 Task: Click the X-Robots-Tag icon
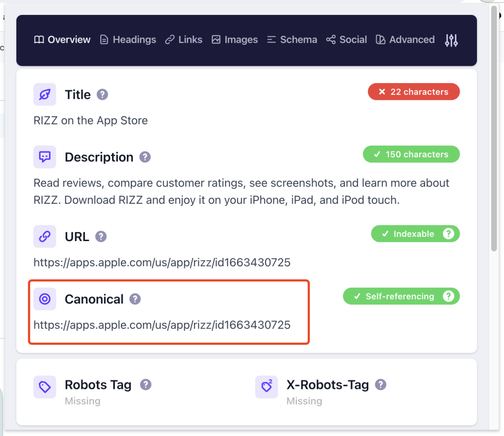click(266, 387)
